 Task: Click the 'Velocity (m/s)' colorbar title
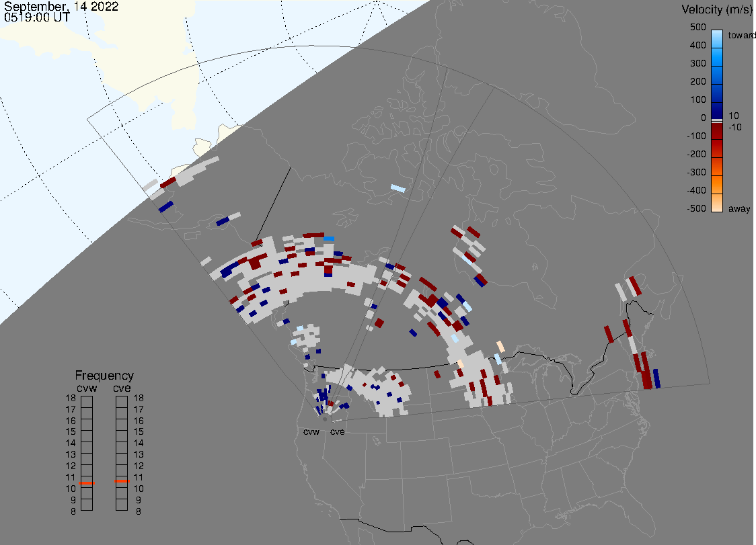pos(716,9)
